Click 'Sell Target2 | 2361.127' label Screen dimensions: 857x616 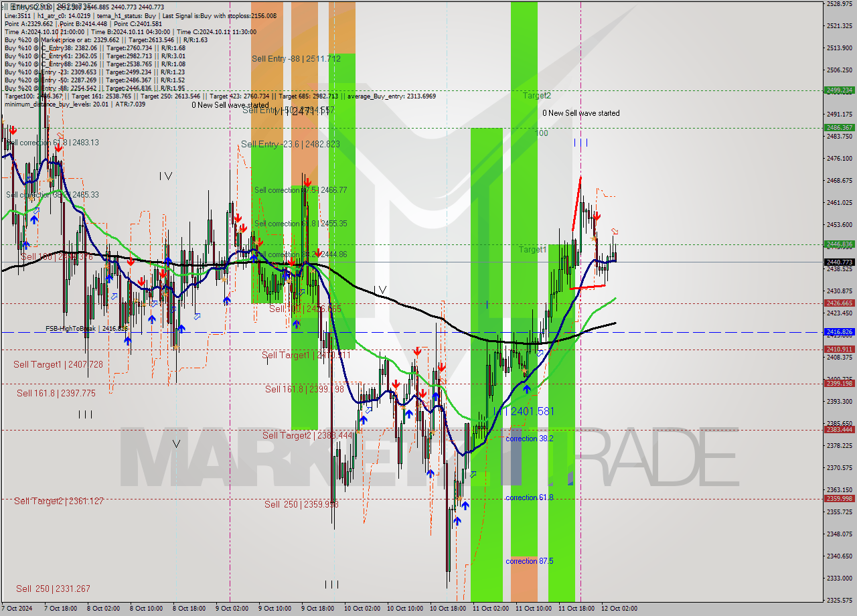pos(59,501)
